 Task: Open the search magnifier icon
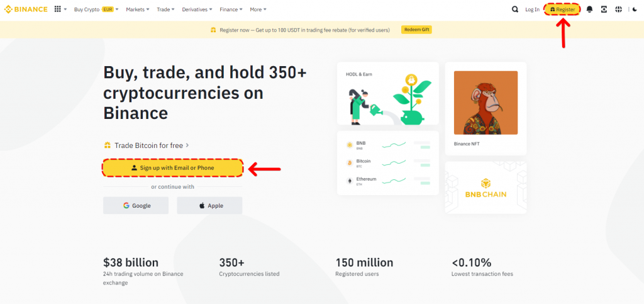[515, 9]
